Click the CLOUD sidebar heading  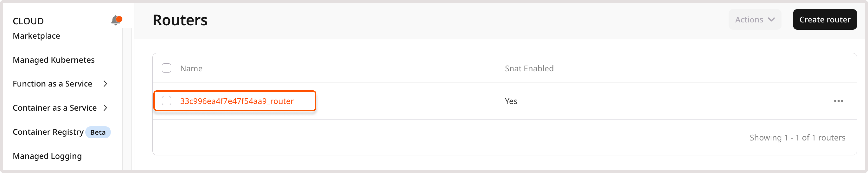click(x=28, y=21)
